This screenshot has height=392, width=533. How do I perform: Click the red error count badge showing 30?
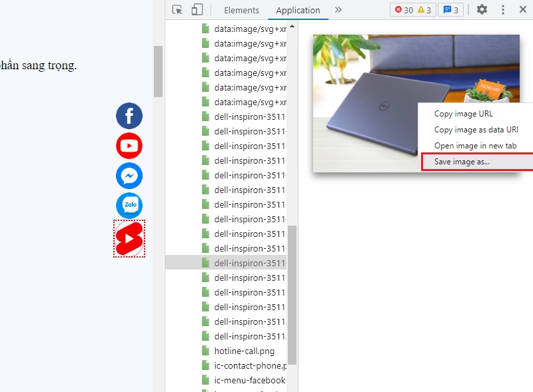click(404, 10)
